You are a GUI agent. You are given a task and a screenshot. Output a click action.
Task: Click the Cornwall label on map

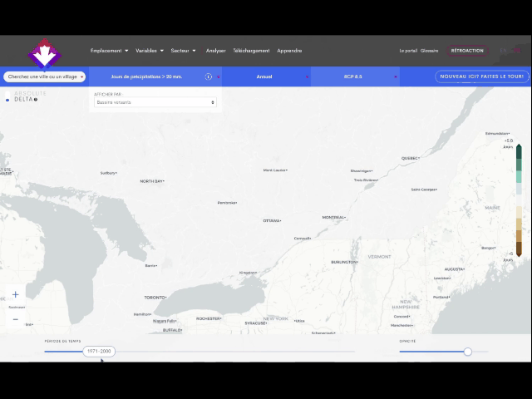point(303,239)
